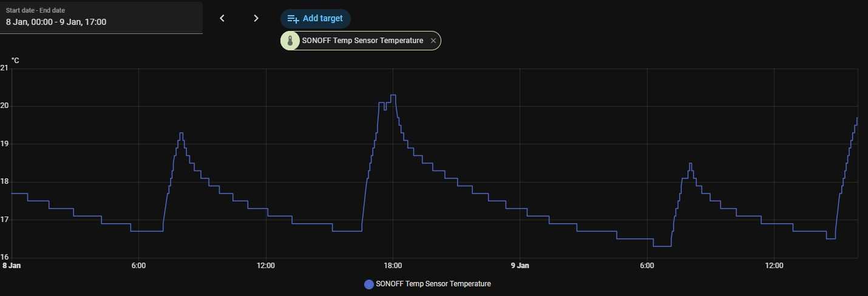
Task: Click the 9 Jan label on the time axis
Action: (x=520, y=266)
